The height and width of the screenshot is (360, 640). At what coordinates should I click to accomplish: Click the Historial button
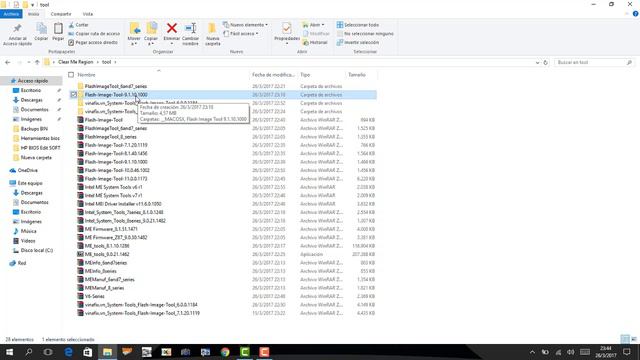(x=315, y=42)
